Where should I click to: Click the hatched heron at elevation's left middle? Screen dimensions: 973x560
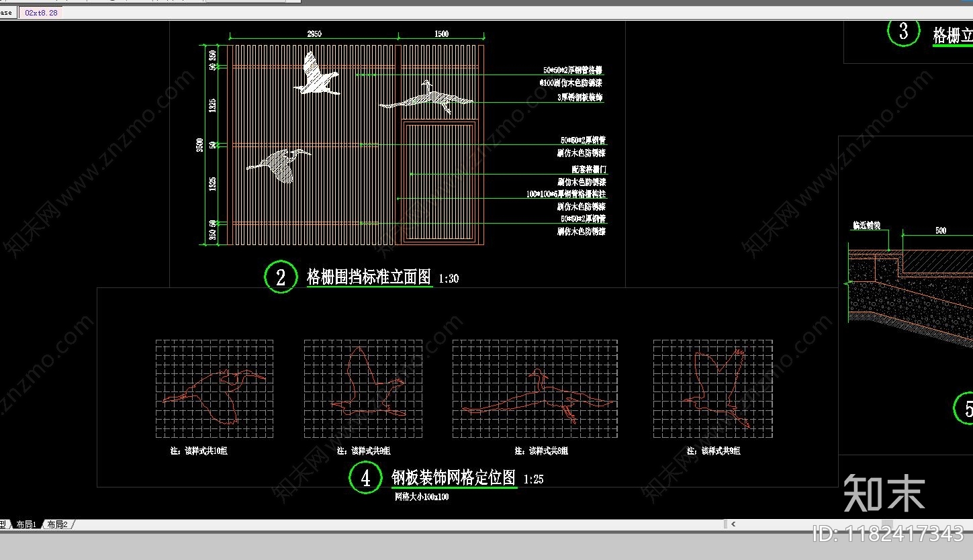pos(279,165)
